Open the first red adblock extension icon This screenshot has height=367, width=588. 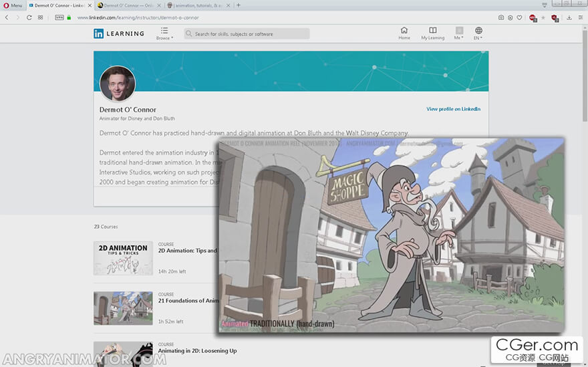click(x=533, y=18)
